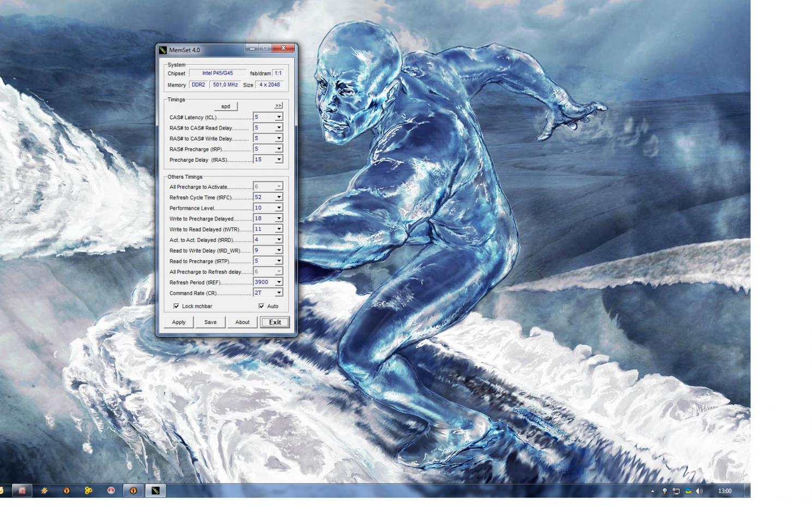Image resolution: width=812 pixels, height=507 pixels.
Task: Open the lightning bolt taskbar icon
Action: tap(44, 491)
